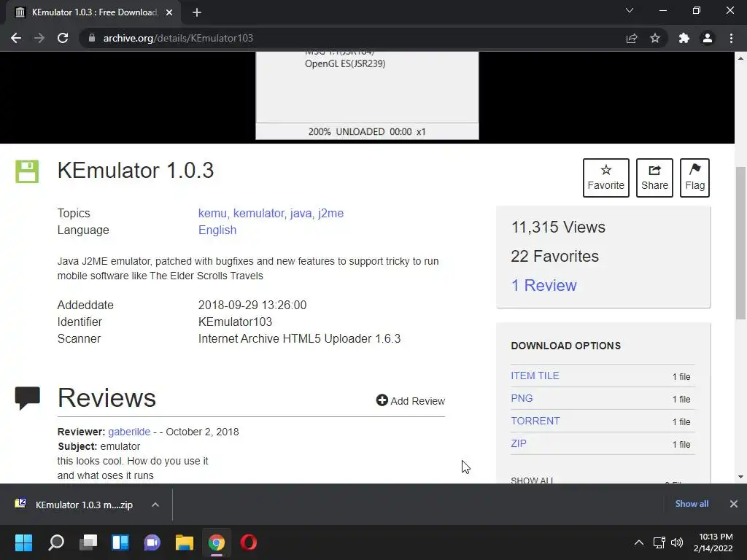Click the 11,315 Views text
This screenshot has height=560, width=747.
558,227
